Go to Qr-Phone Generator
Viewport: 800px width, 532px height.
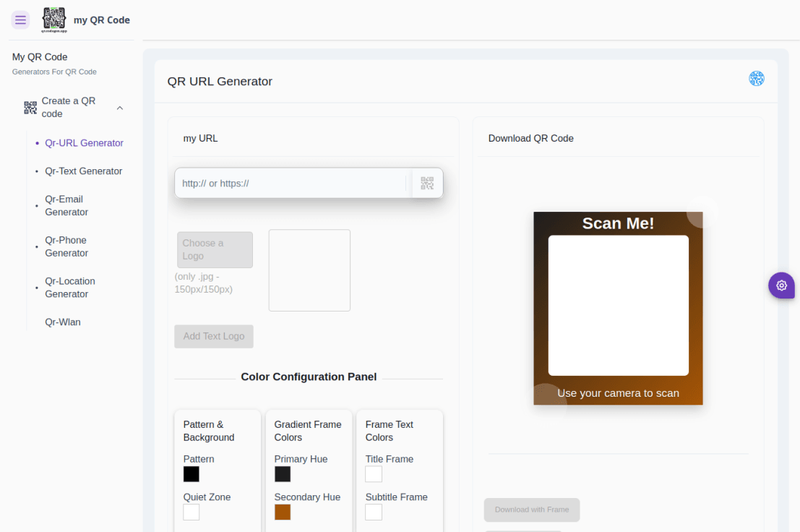click(66, 246)
